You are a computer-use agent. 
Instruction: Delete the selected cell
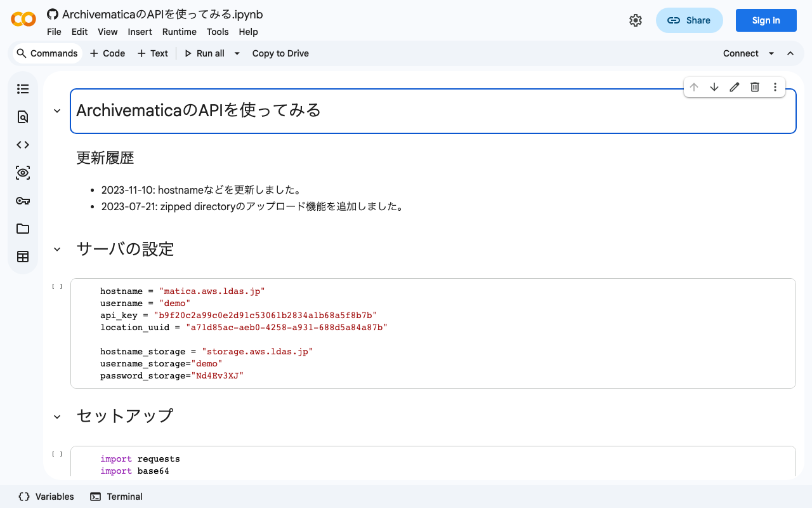tap(755, 87)
